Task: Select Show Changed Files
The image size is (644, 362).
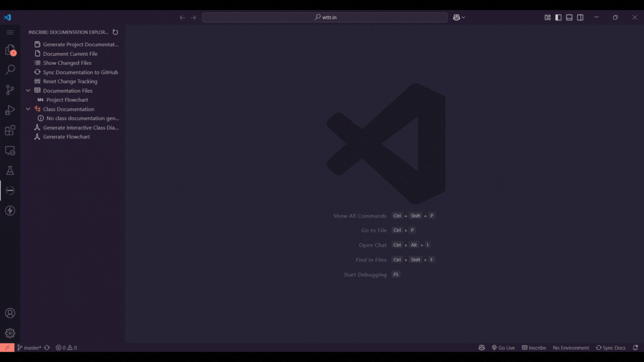Action: pyautogui.click(x=73, y=63)
